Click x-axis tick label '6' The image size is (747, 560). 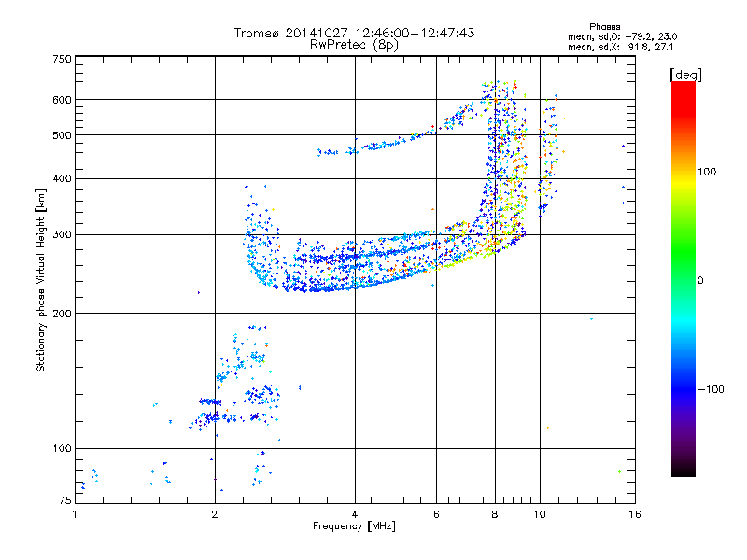click(436, 514)
